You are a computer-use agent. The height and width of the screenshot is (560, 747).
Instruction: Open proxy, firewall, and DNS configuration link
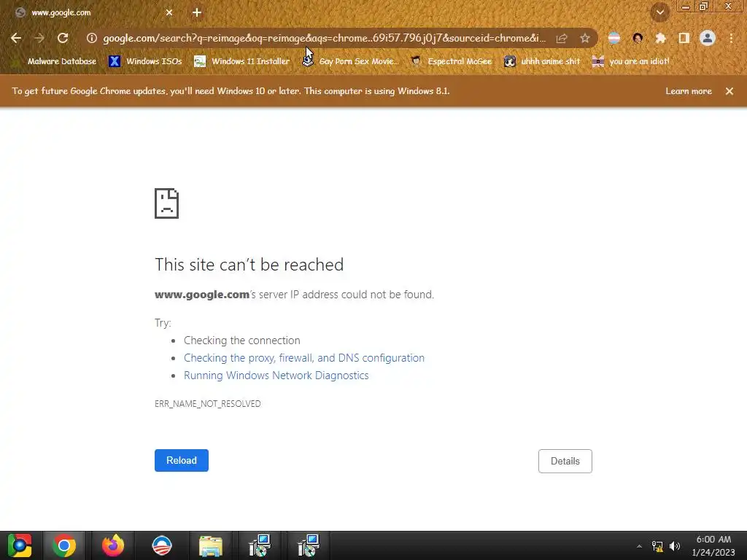[304, 357]
